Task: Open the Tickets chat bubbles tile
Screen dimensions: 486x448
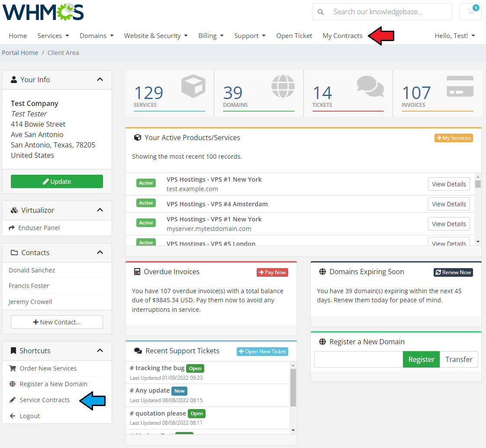Action: point(348,93)
